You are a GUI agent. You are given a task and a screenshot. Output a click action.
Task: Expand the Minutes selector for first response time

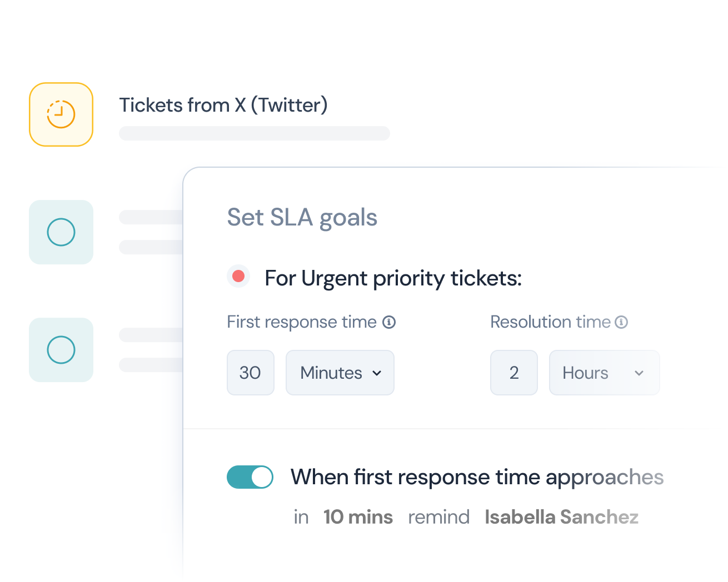click(x=340, y=373)
